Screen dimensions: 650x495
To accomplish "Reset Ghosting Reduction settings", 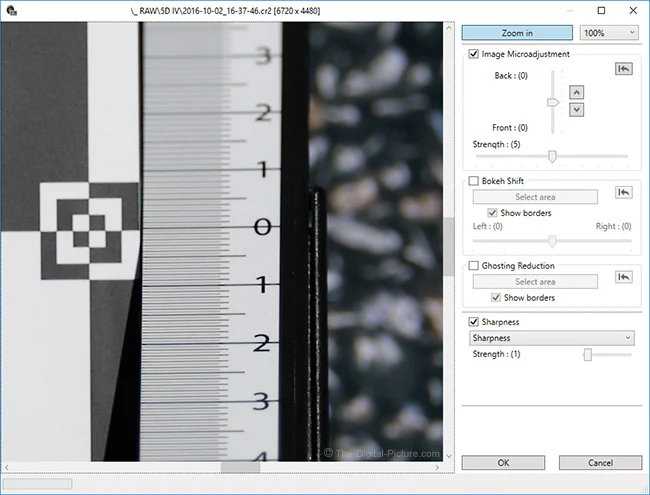I will point(623,277).
